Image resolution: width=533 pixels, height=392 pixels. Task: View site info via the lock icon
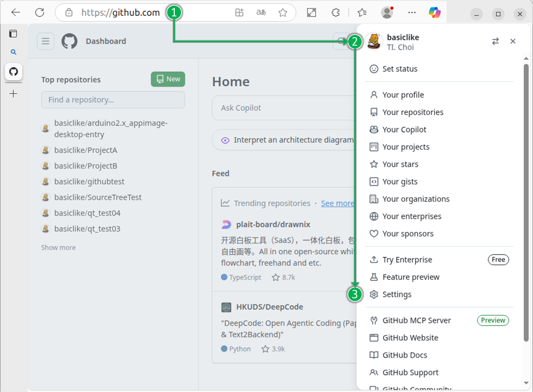(x=69, y=13)
